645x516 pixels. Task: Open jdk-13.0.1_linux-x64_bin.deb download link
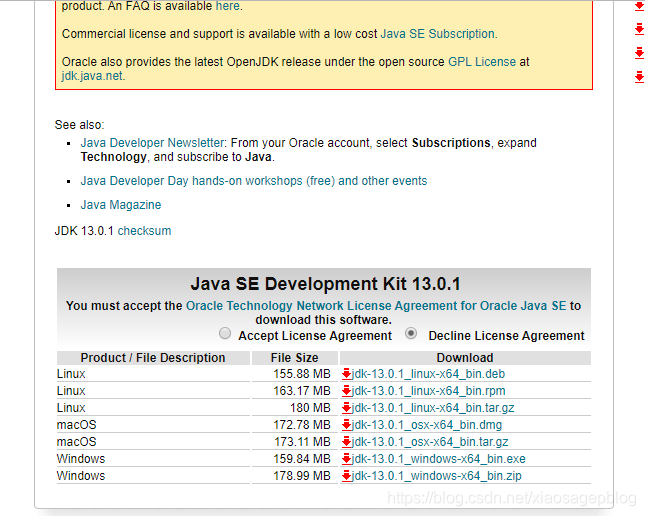(428, 374)
